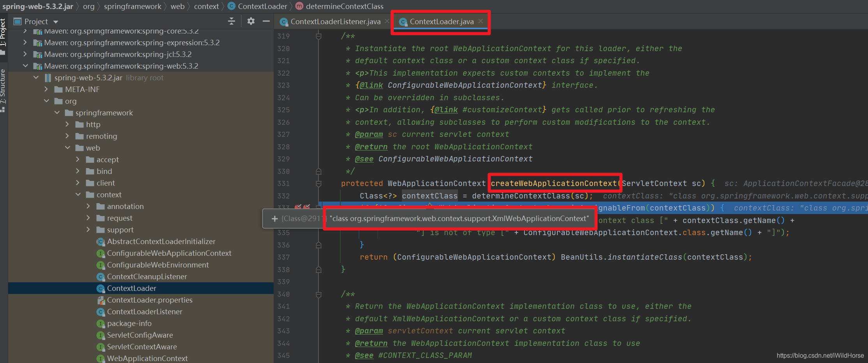Click the org breadcrumb segment
Viewport: 868px width, 363px height.
click(x=89, y=6)
